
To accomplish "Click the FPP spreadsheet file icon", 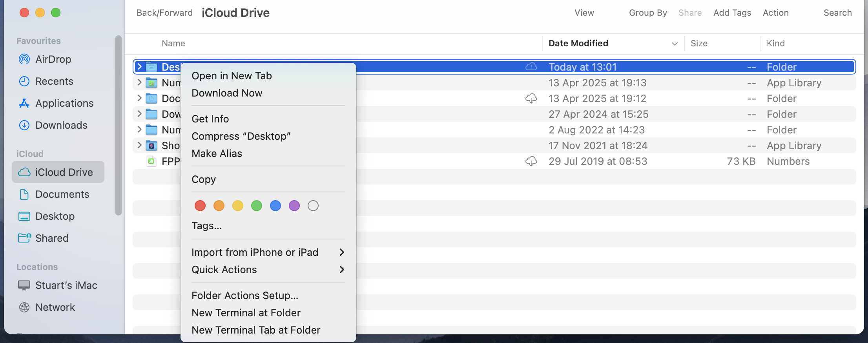I will coord(151,161).
